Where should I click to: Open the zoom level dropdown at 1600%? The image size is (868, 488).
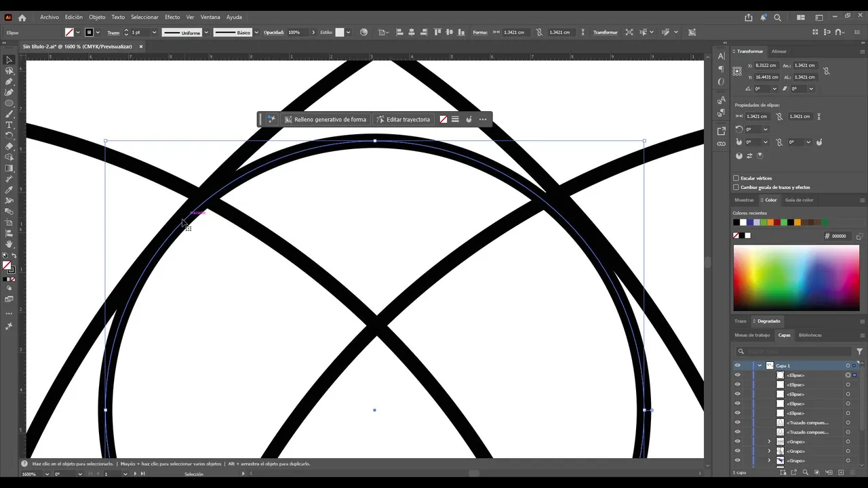click(47, 474)
